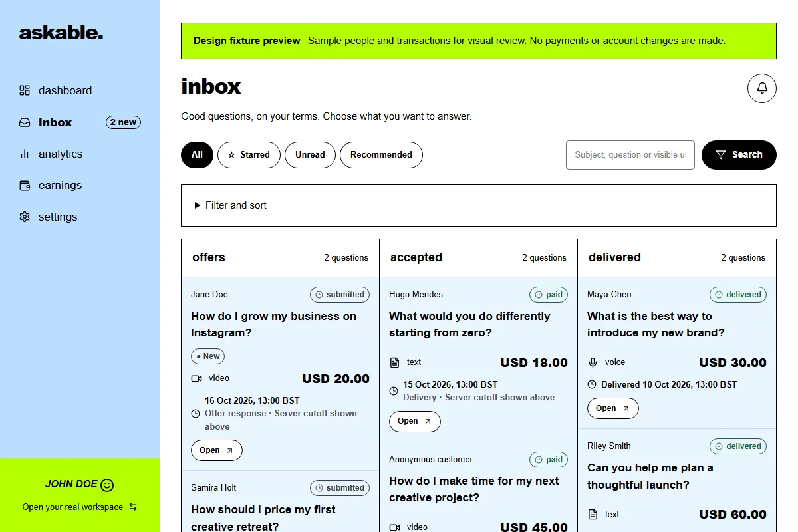
Task: Click the delivered badge on Maya Chen card
Action: coord(738,295)
